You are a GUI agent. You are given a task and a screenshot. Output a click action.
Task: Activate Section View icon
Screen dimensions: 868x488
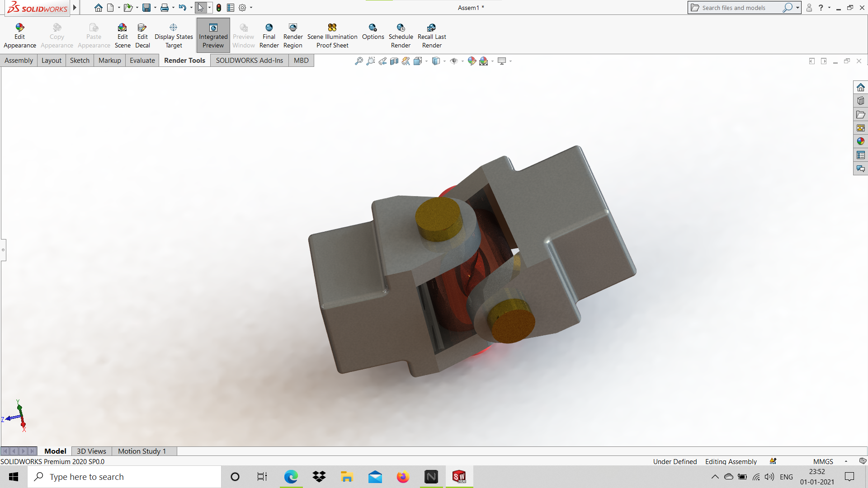coord(394,61)
